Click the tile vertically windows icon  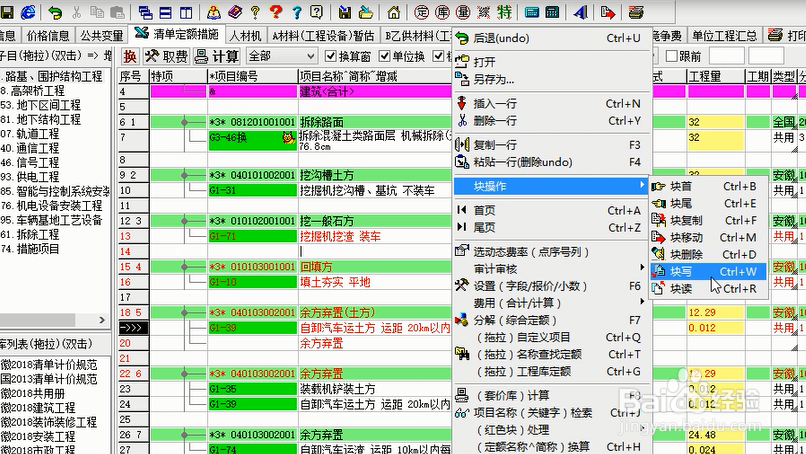(186, 12)
